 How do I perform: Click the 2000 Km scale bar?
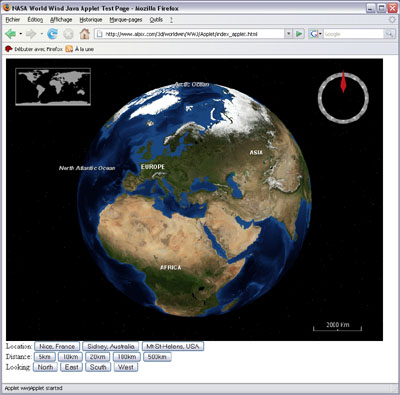[x=337, y=326]
